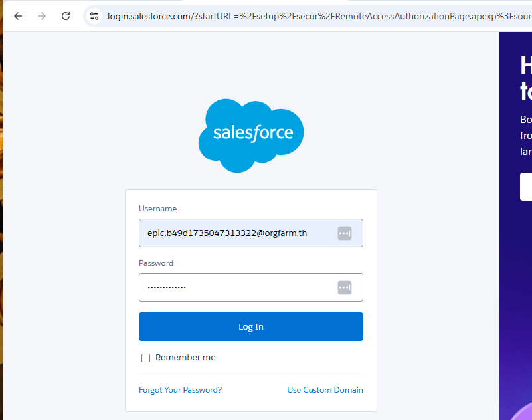Reload the Salesforce login page

click(x=66, y=16)
